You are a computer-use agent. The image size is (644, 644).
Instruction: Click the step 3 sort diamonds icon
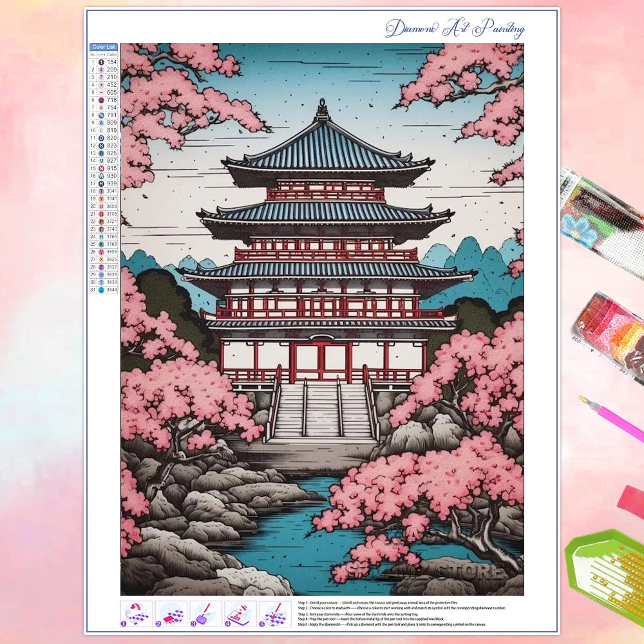coord(206,614)
